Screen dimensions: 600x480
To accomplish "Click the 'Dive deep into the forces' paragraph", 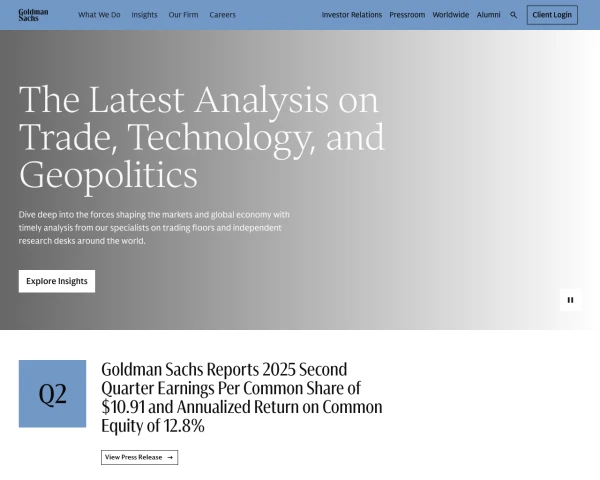I will tap(154, 227).
